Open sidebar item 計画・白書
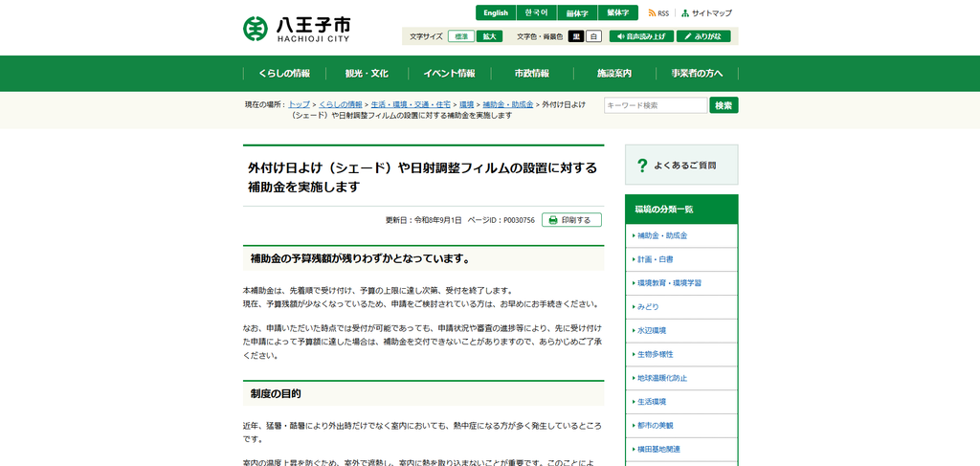 [681, 259]
